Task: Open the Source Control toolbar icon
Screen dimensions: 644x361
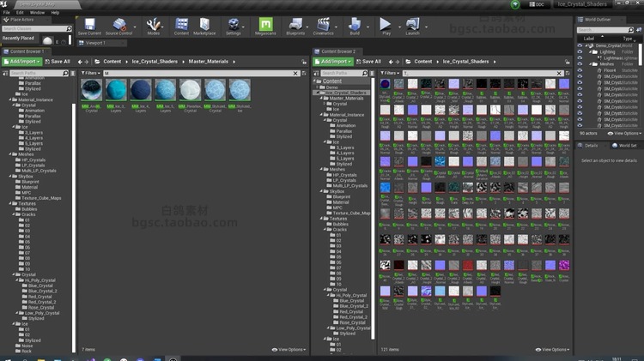Action: (x=118, y=27)
